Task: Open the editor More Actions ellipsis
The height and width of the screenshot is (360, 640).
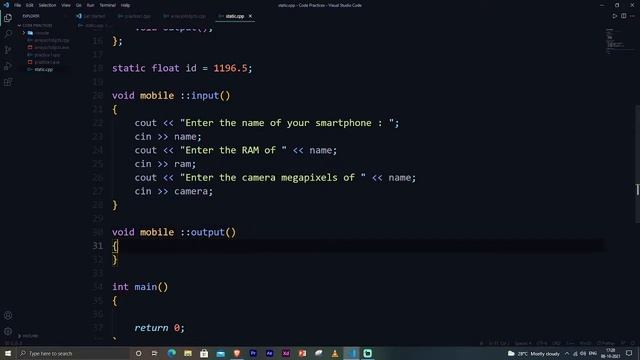Action: click(x=632, y=16)
